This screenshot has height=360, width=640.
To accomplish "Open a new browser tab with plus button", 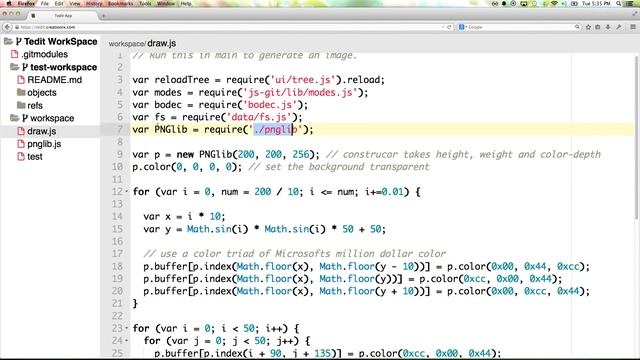I will click(104, 16).
